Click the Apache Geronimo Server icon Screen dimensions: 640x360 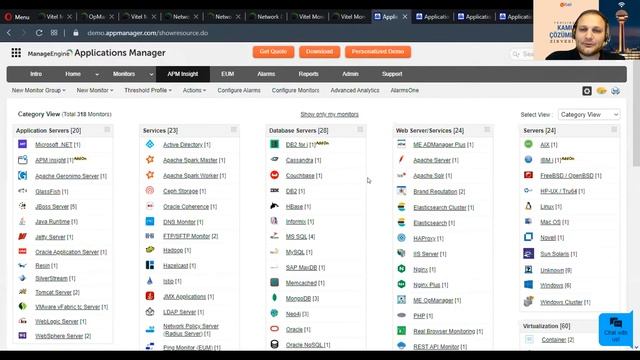coord(22,176)
